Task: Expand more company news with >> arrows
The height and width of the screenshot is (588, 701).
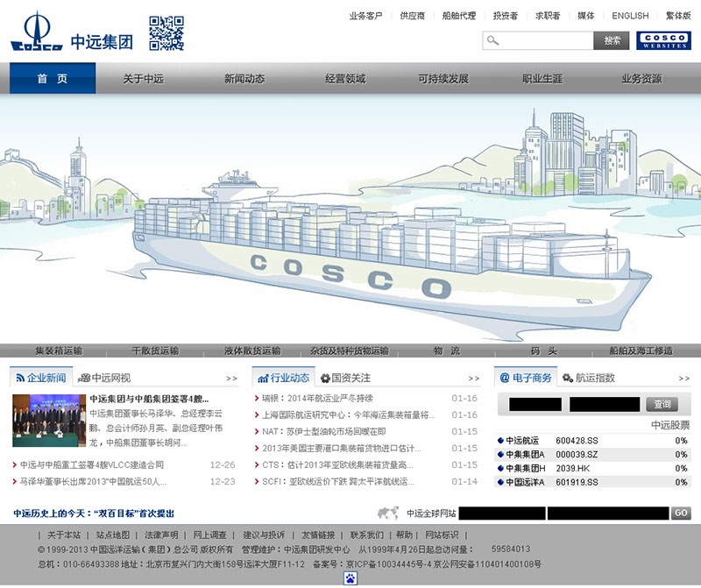Action: (x=231, y=379)
